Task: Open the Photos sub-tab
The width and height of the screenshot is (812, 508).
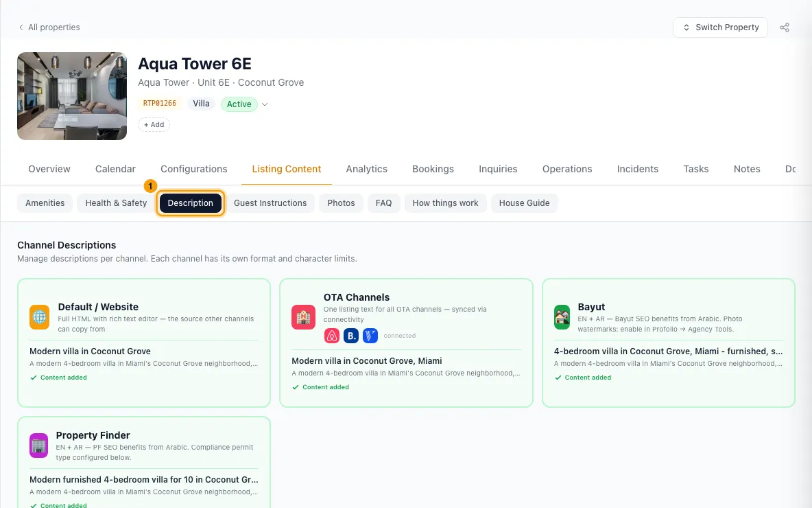Action: tap(341, 203)
